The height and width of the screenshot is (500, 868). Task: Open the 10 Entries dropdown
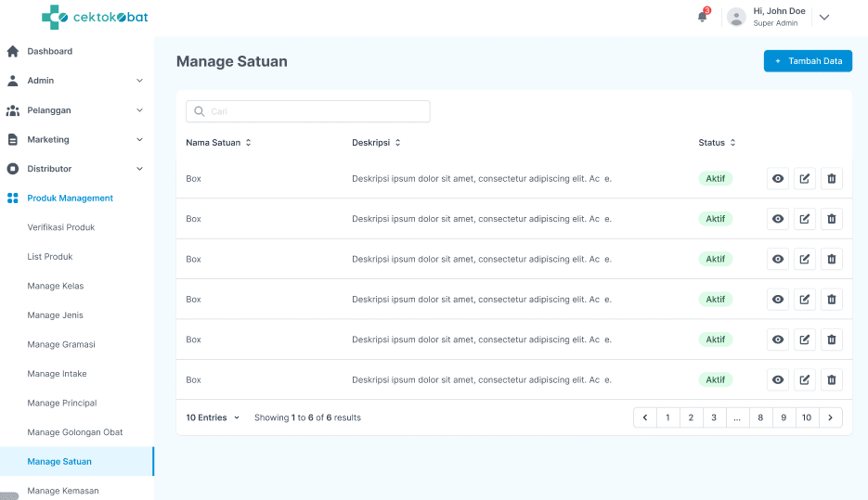[x=213, y=417]
